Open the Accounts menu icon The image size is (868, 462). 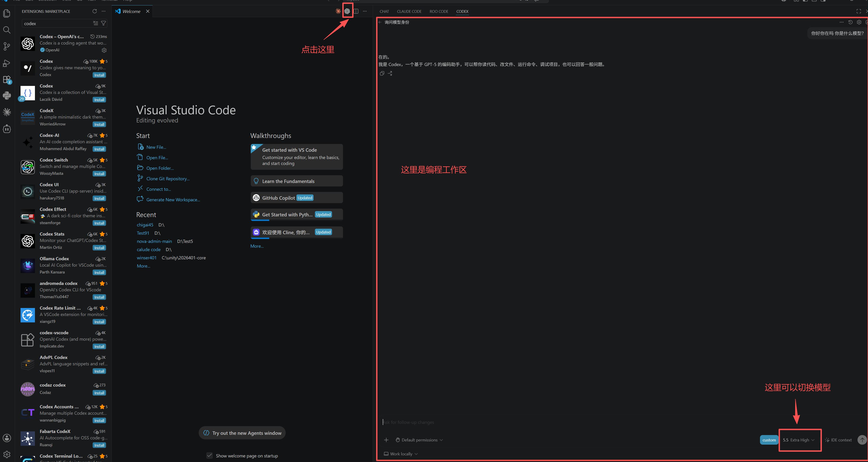[7, 438]
